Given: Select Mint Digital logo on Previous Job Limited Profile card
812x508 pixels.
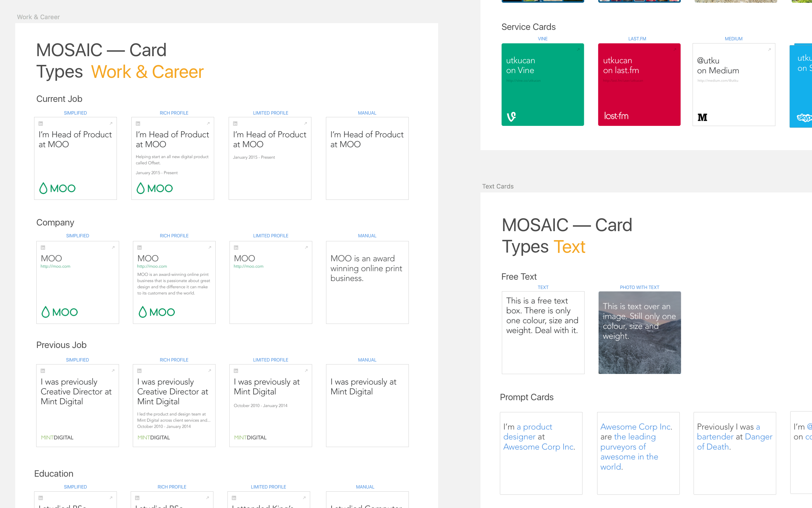Looking at the screenshot, I should [250, 437].
